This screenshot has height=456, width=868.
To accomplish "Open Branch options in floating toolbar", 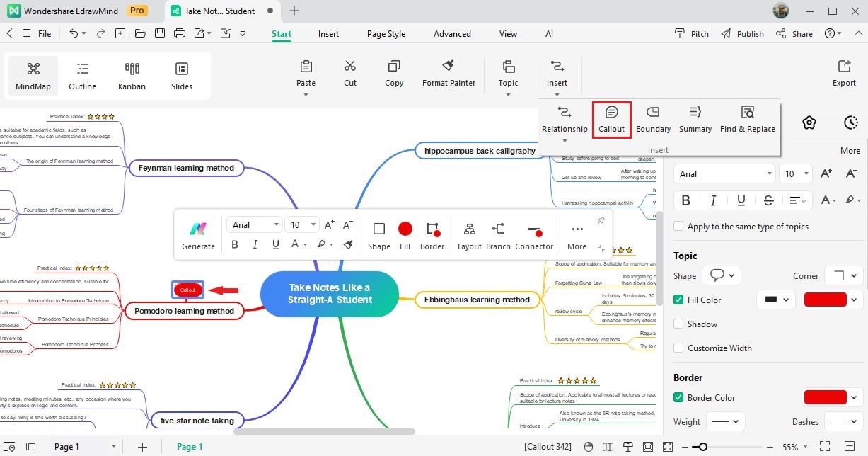I will [x=498, y=236].
